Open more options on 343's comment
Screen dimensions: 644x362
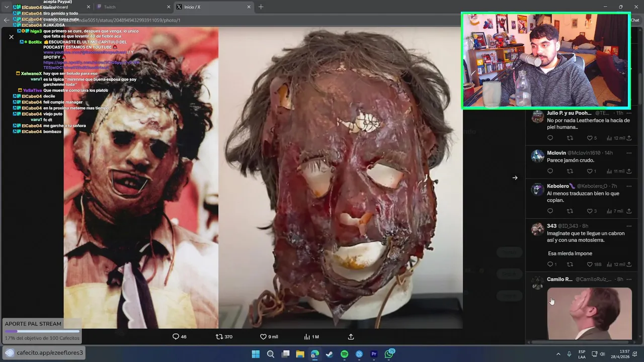[x=629, y=226]
